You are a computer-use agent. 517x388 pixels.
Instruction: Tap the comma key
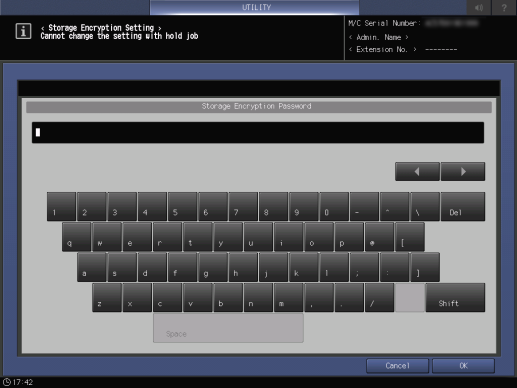(x=319, y=298)
